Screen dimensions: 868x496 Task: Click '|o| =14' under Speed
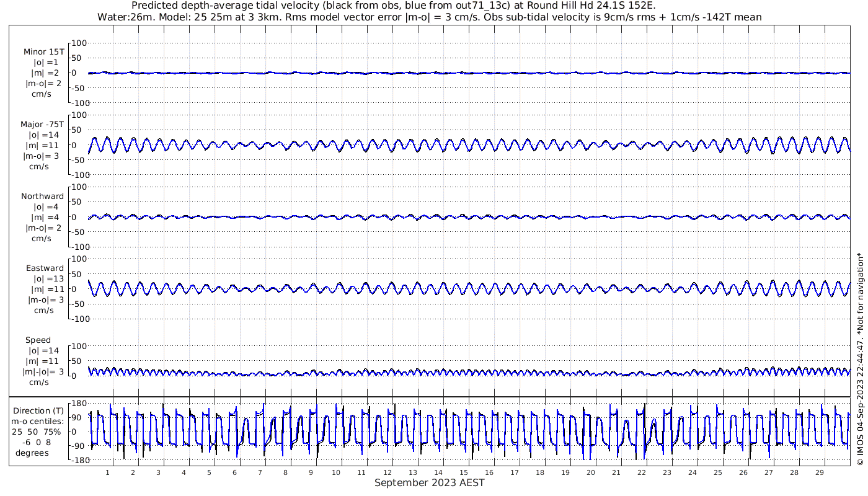pyautogui.click(x=43, y=350)
